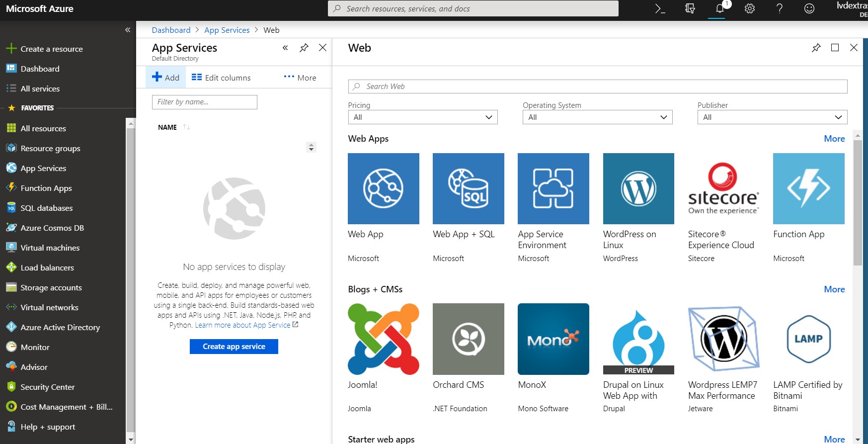The height and width of the screenshot is (444, 868).
Task: Choose the Function App marketplace tile
Action: click(x=808, y=189)
